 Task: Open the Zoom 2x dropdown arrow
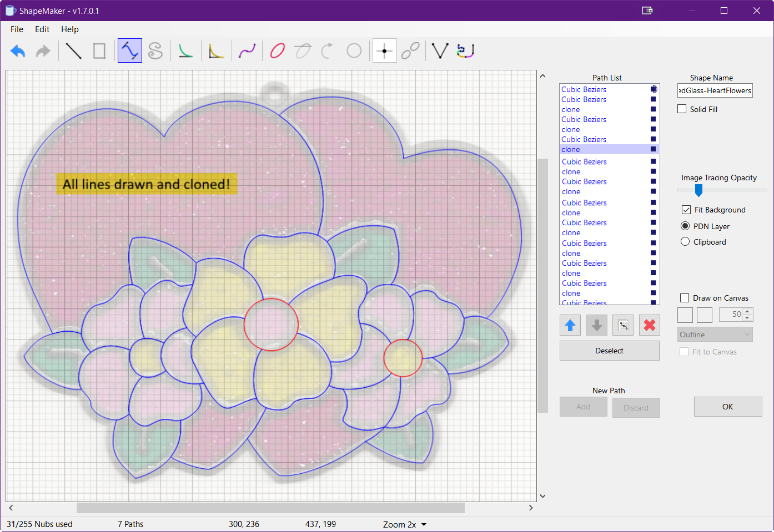click(424, 524)
